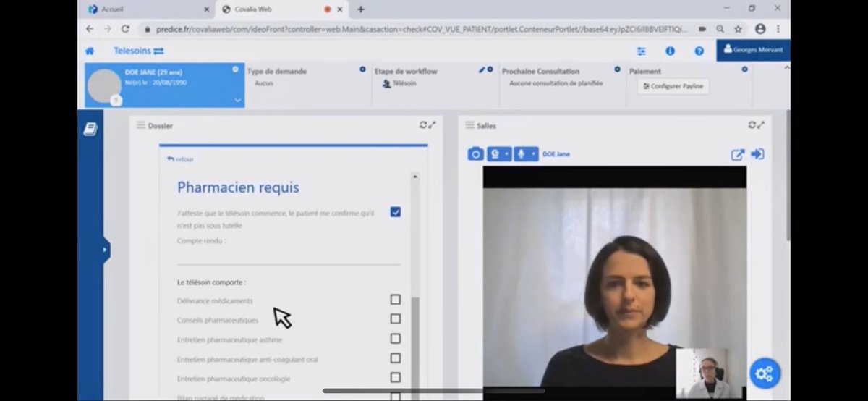Click the retour link
This screenshot has width=868, height=401.
click(181, 159)
